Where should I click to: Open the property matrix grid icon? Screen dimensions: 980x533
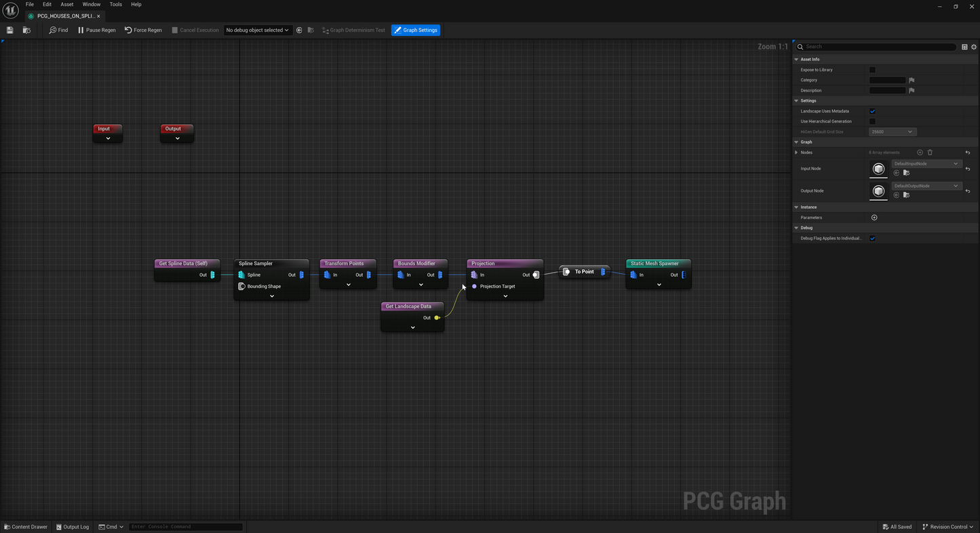(x=964, y=47)
